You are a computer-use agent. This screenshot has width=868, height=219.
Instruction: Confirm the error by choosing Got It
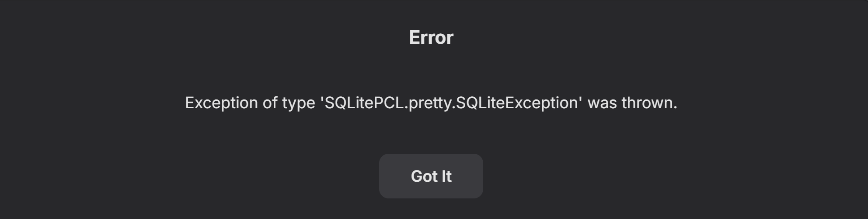tap(431, 176)
